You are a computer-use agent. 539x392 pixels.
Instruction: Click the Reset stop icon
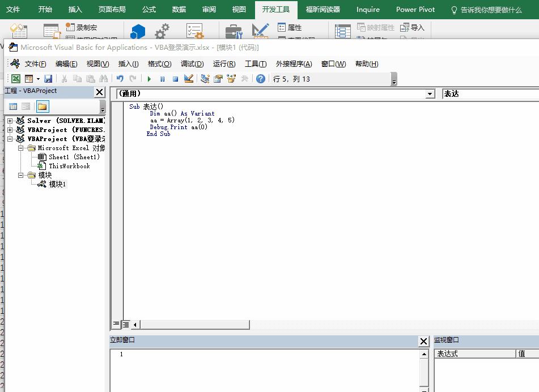pos(175,79)
